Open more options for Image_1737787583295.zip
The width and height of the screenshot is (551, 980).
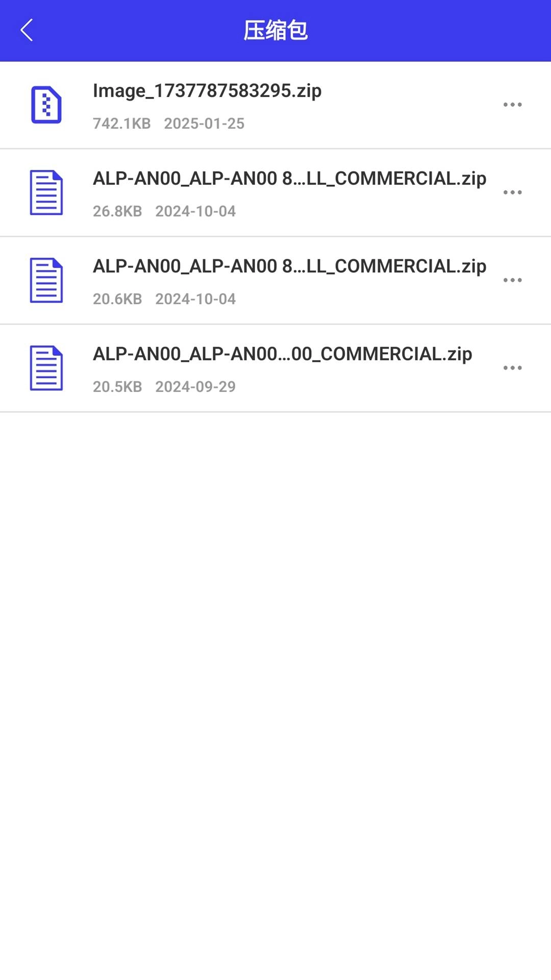tap(512, 105)
